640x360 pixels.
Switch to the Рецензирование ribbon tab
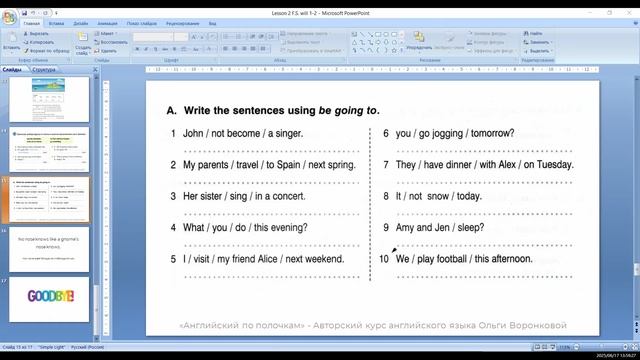click(182, 24)
